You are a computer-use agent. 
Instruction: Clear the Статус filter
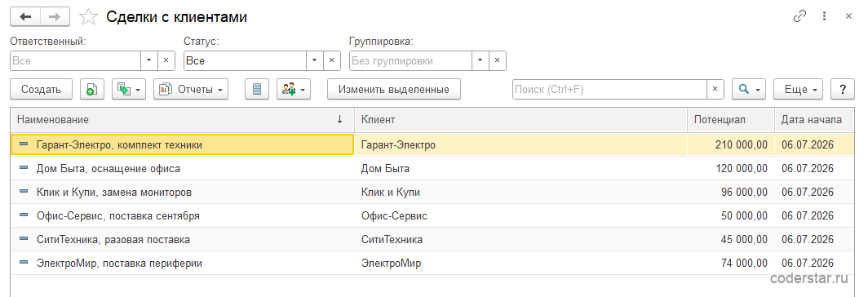pos(331,61)
